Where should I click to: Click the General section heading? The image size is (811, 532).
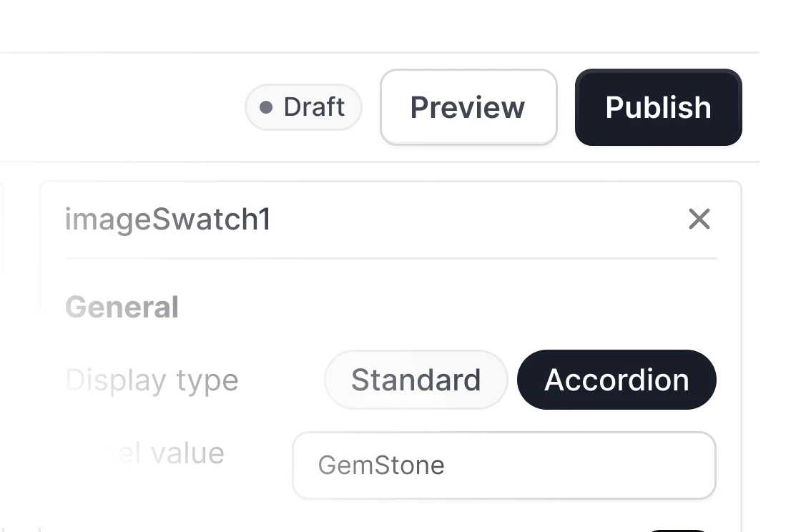click(x=122, y=307)
